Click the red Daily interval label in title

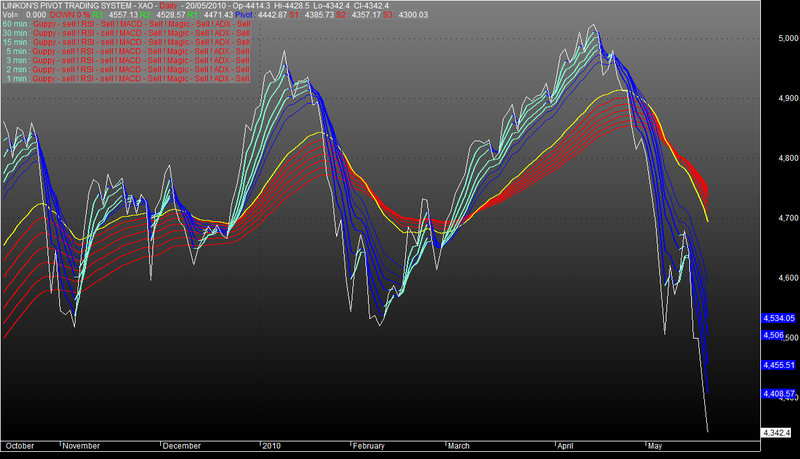click(x=168, y=6)
